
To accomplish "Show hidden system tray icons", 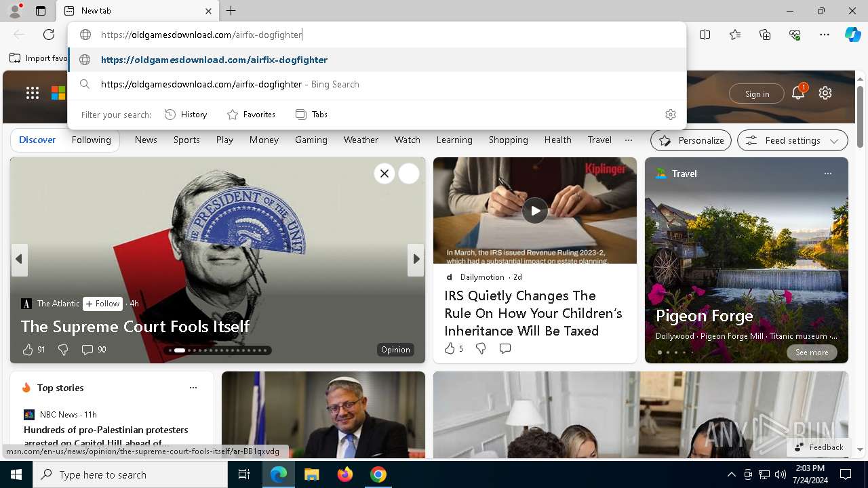I will point(731,474).
